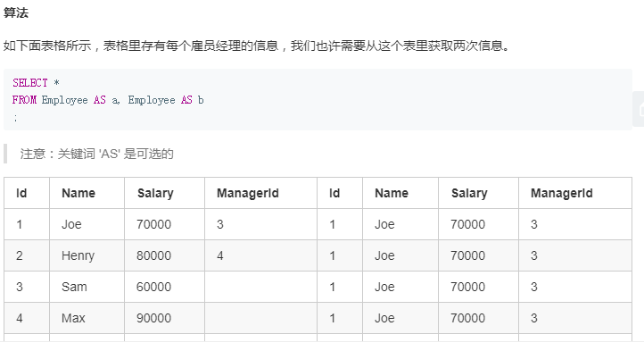Click the 60000 salary cell
The height and width of the screenshot is (351, 644).
click(x=165, y=287)
